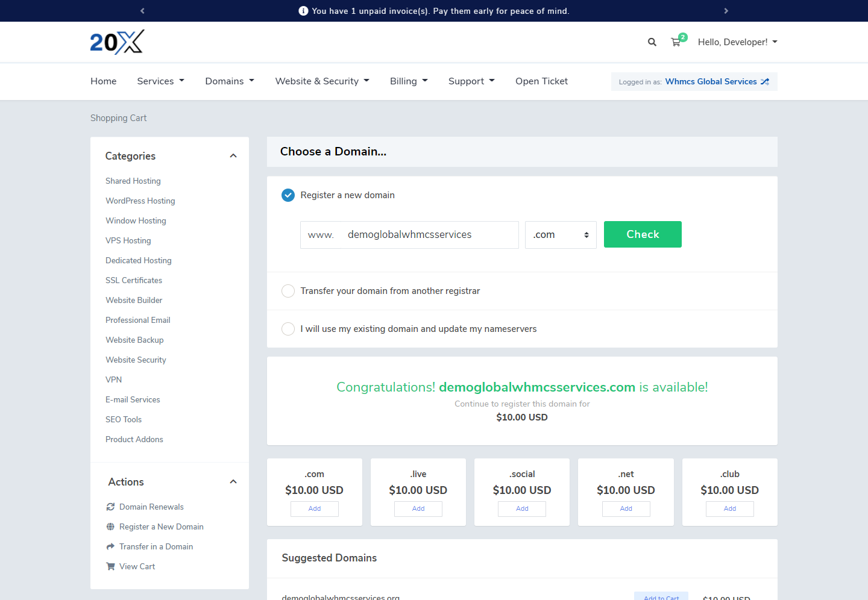Click the View Cart icon in Actions
This screenshot has width=868, height=600.
[110, 566]
